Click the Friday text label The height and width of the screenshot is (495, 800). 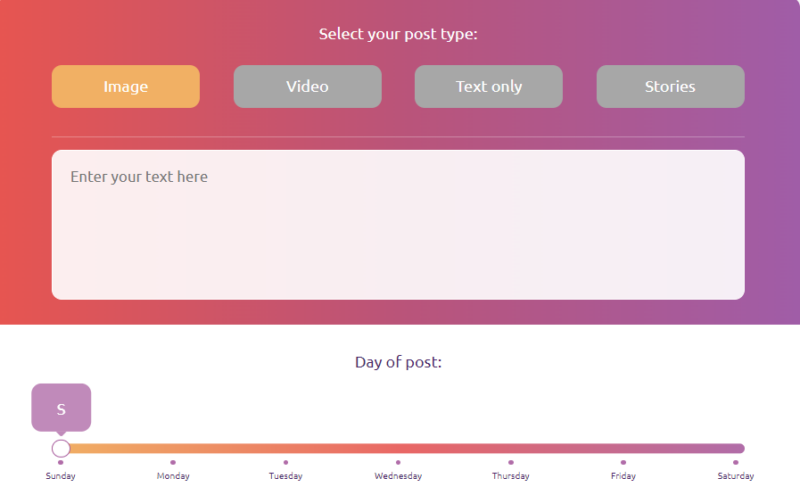623,476
